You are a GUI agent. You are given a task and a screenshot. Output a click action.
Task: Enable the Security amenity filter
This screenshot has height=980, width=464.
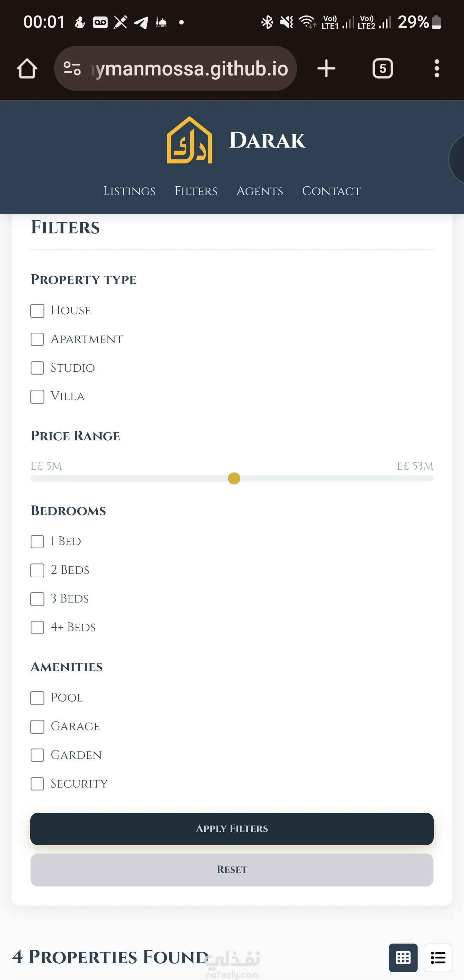point(37,784)
